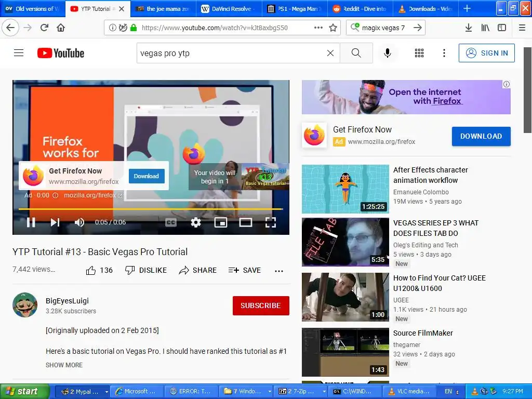The image size is (532, 399).
Task: Go to browser Home page
Action: (61, 28)
